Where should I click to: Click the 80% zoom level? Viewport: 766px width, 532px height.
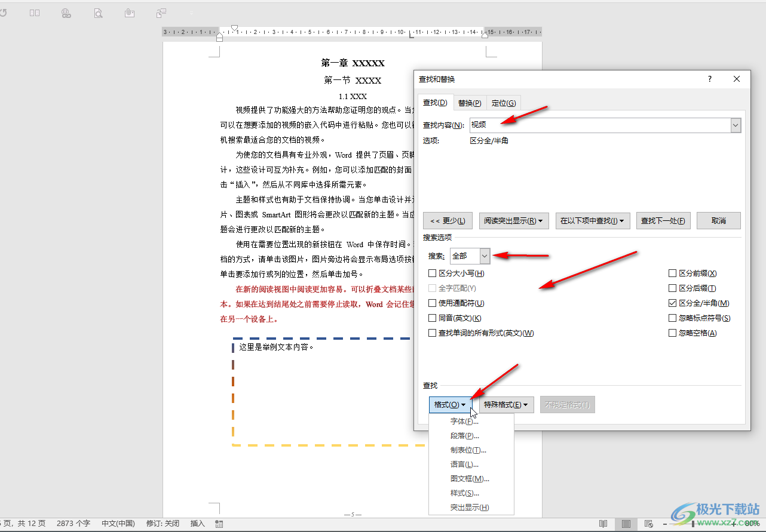click(x=752, y=524)
